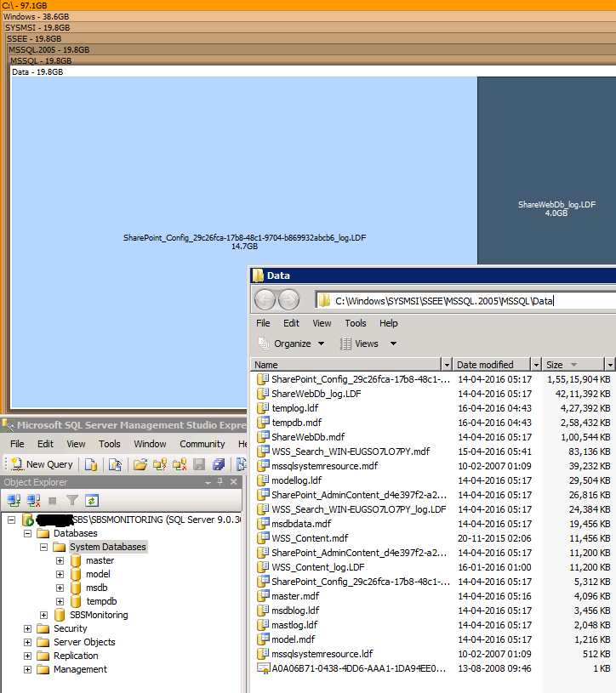The image size is (616, 693).
Task: Select the tempdb database icon
Action: tap(76, 601)
